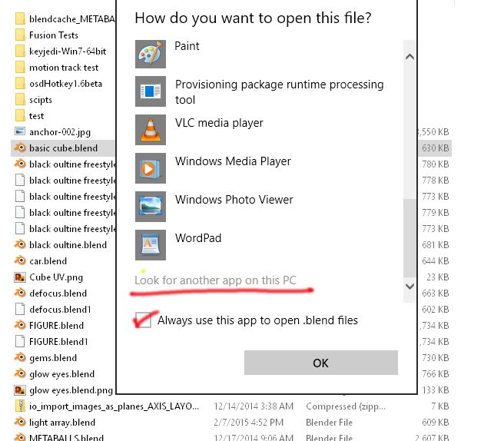Click the anchor-002.jpg image file icon

pyautogui.click(x=20, y=131)
